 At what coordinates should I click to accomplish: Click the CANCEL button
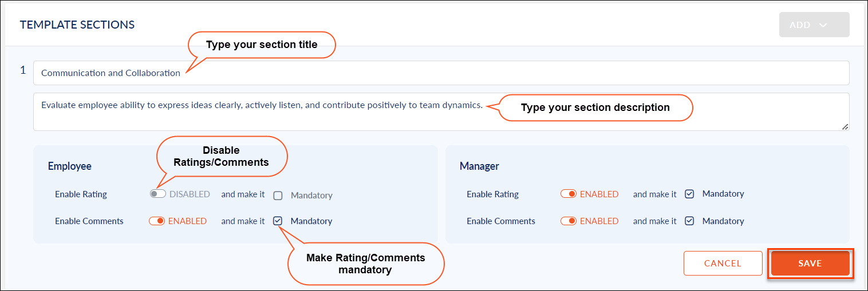click(x=723, y=264)
